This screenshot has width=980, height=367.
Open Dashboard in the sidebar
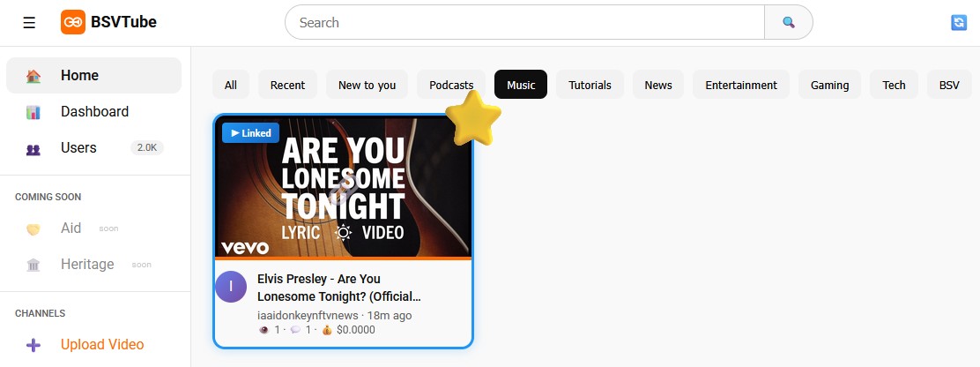tap(93, 112)
